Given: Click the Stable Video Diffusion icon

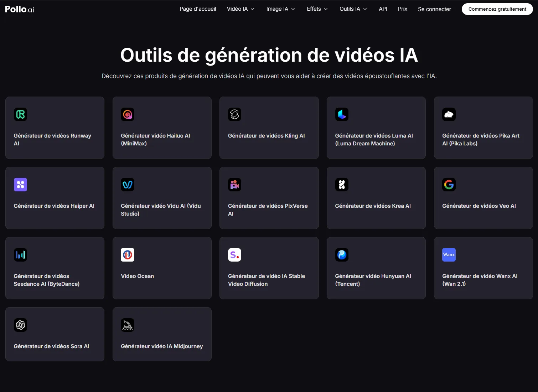Looking at the screenshot, I should pos(235,255).
